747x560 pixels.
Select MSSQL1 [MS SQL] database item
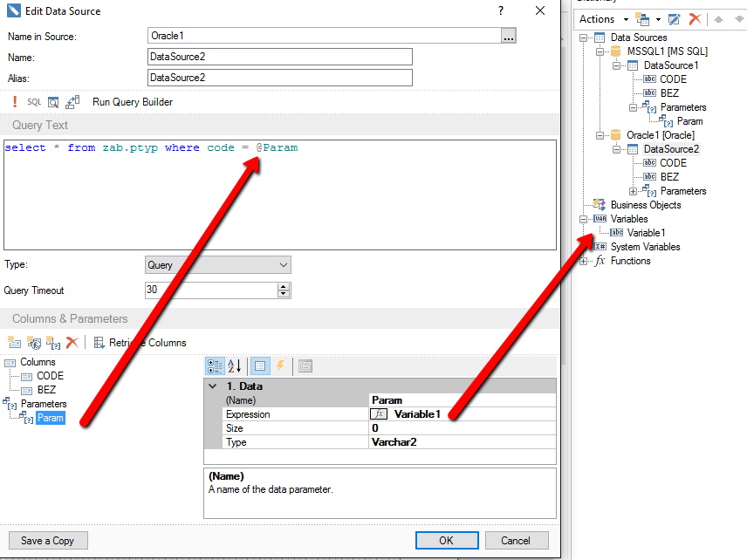pyautogui.click(x=667, y=51)
